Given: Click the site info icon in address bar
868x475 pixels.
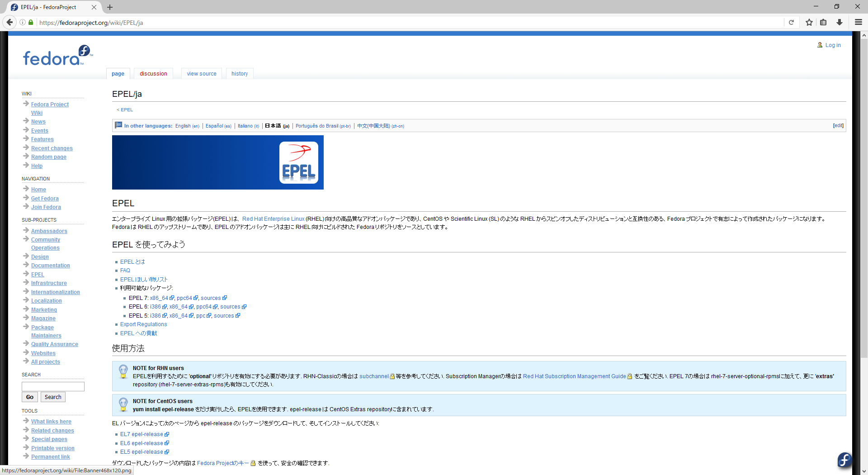Looking at the screenshot, I should [x=23, y=22].
